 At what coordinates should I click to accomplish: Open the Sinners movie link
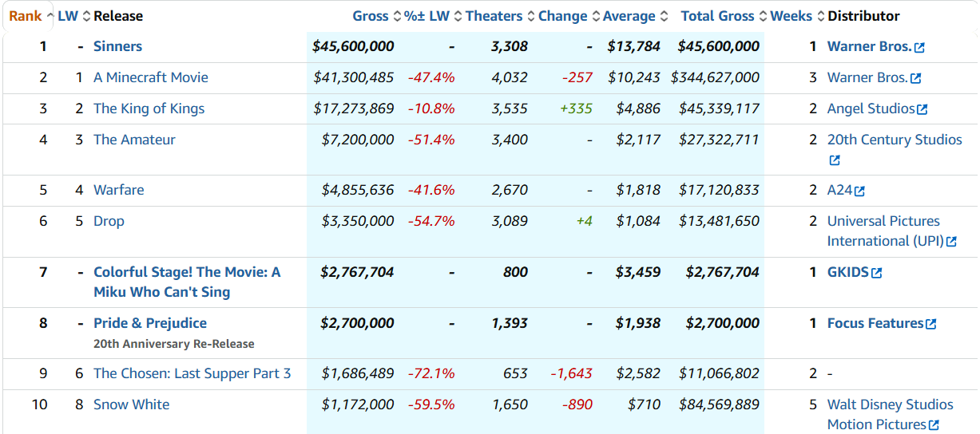117,46
